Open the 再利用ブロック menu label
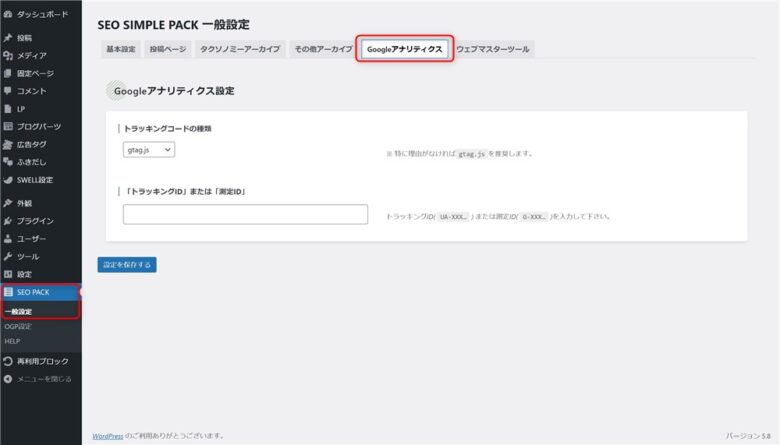The height and width of the screenshot is (445, 780). 43,361
